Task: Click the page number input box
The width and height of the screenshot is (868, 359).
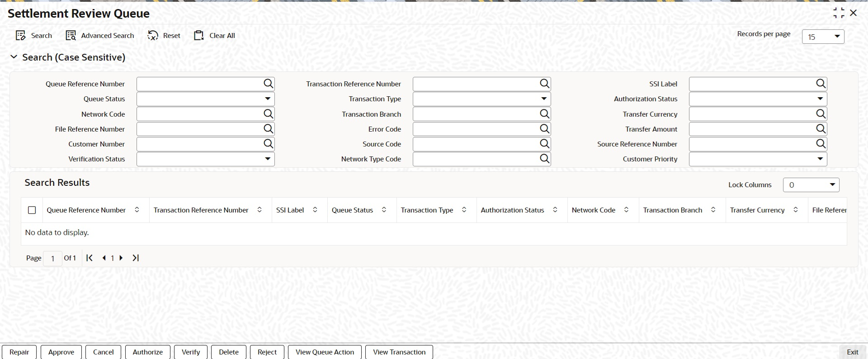Action: pos(53,258)
